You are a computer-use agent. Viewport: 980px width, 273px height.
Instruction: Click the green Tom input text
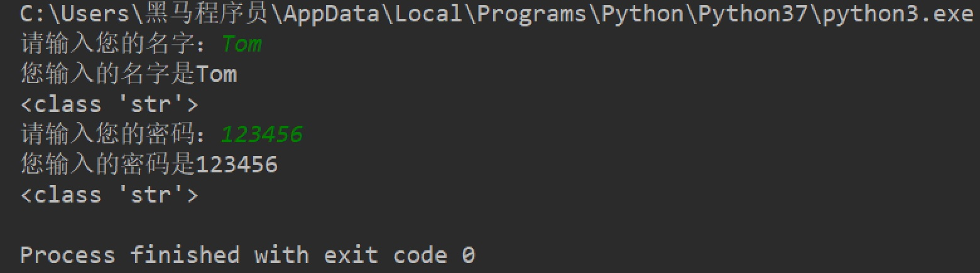point(241,44)
